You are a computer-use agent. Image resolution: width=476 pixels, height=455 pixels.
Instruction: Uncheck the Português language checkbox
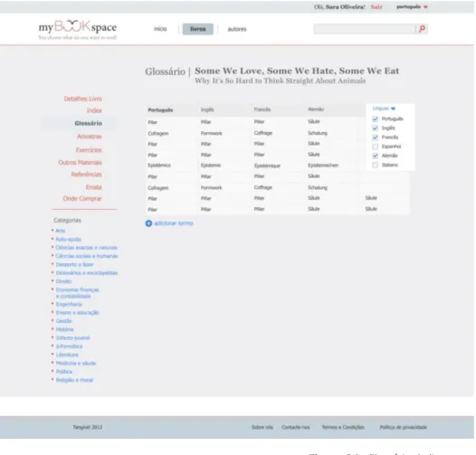point(376,118)
